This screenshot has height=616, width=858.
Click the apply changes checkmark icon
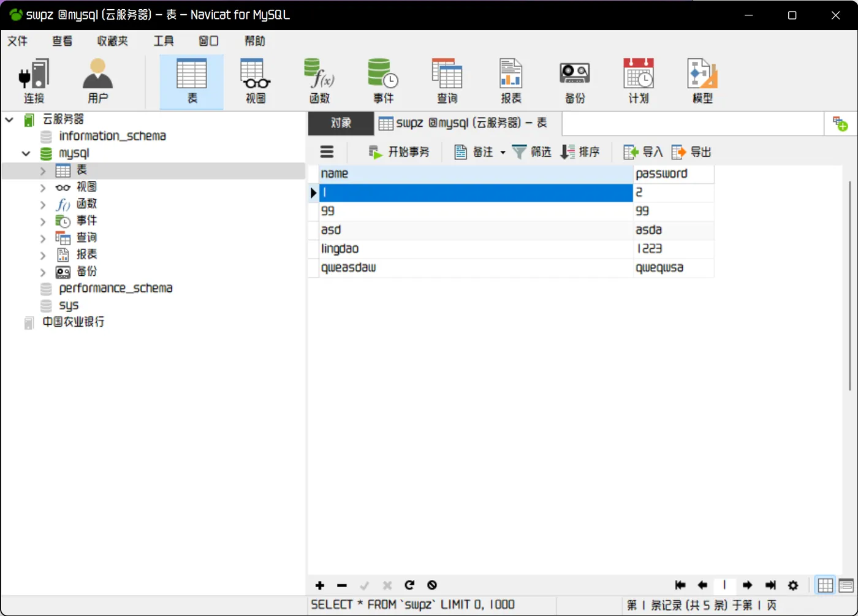tap(365, 585)
